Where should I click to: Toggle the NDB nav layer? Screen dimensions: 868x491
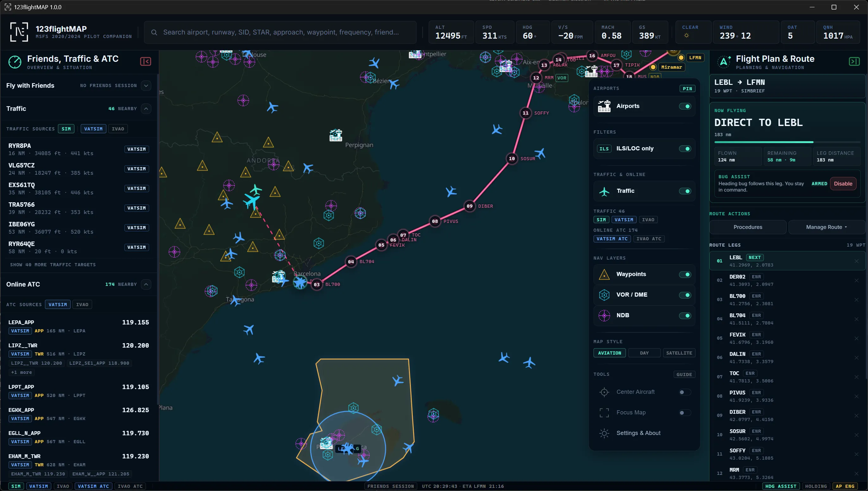(x=685, y=316)
